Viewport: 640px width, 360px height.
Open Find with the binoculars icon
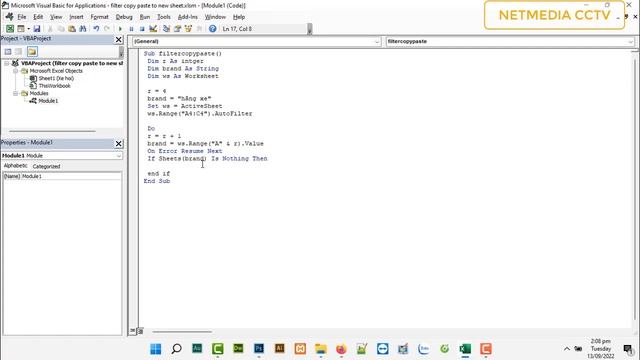[83, 29]
